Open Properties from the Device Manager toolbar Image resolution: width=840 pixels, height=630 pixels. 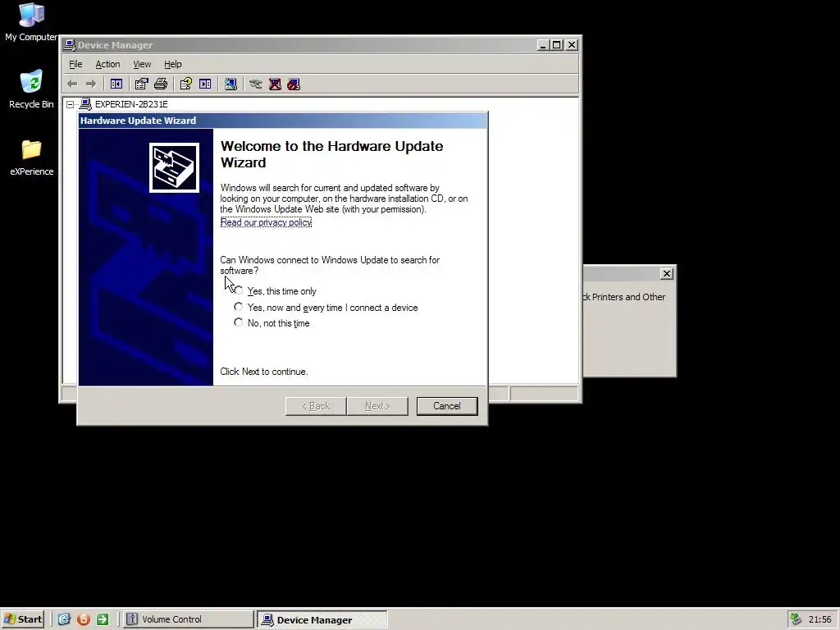[141, 84]
